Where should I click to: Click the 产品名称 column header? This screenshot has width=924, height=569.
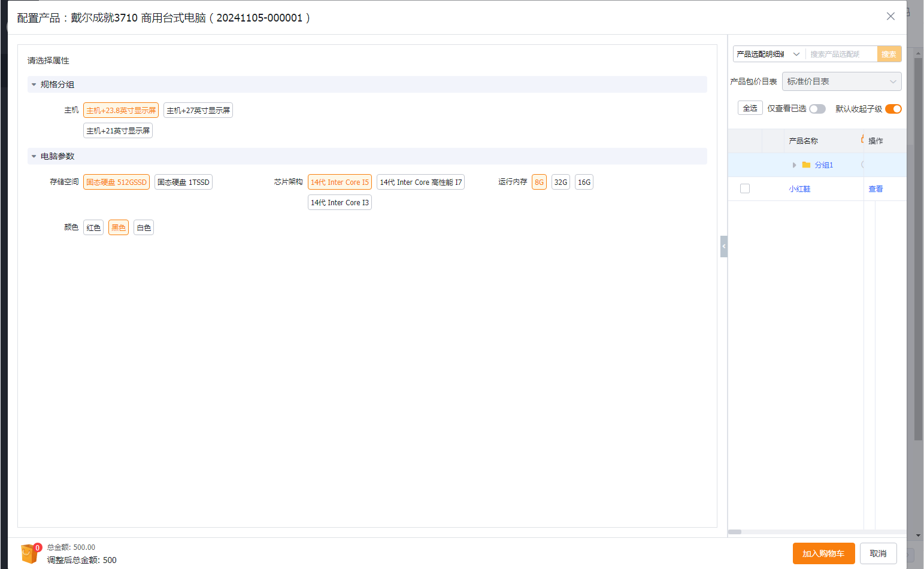pyautogui.click(x=803, y=141)
